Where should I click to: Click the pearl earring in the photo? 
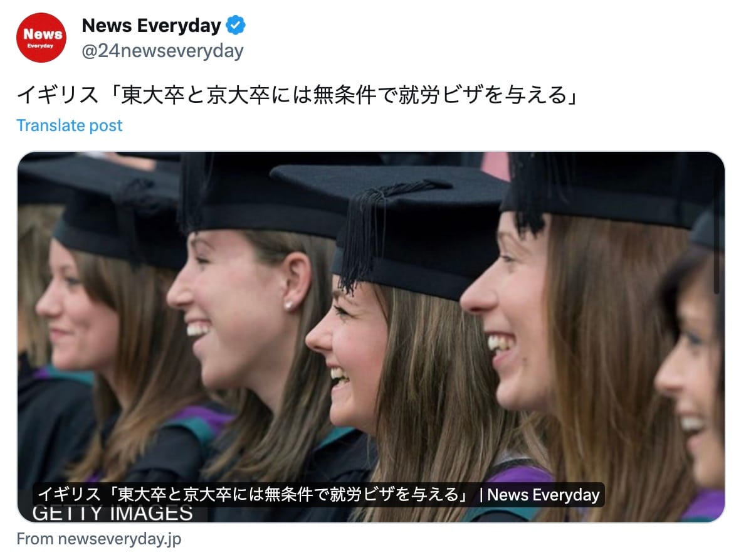[x=288, y=306]
